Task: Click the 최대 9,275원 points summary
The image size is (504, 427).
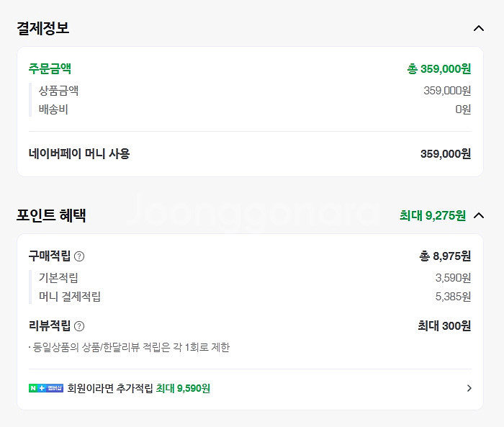Action: (x=433, y=215)
